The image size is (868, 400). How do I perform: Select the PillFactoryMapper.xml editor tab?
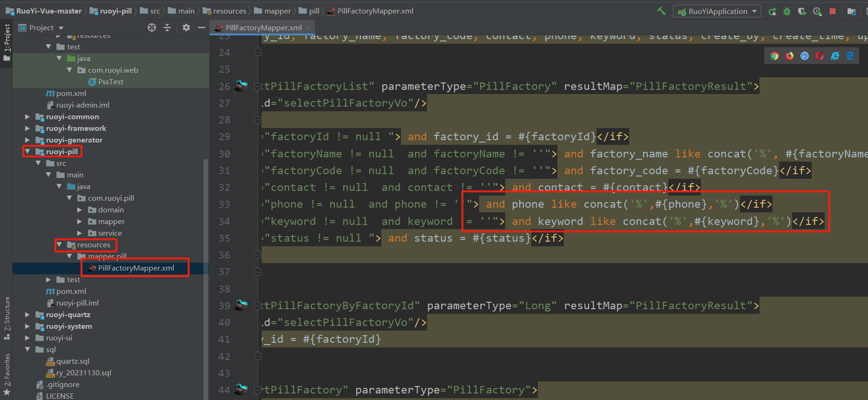click(262, 28)
